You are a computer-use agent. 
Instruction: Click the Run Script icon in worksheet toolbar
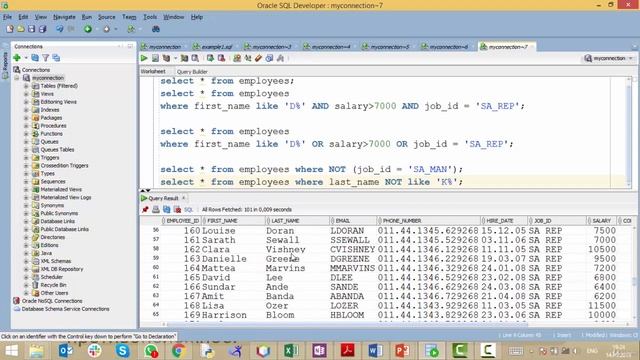[156, 58]
